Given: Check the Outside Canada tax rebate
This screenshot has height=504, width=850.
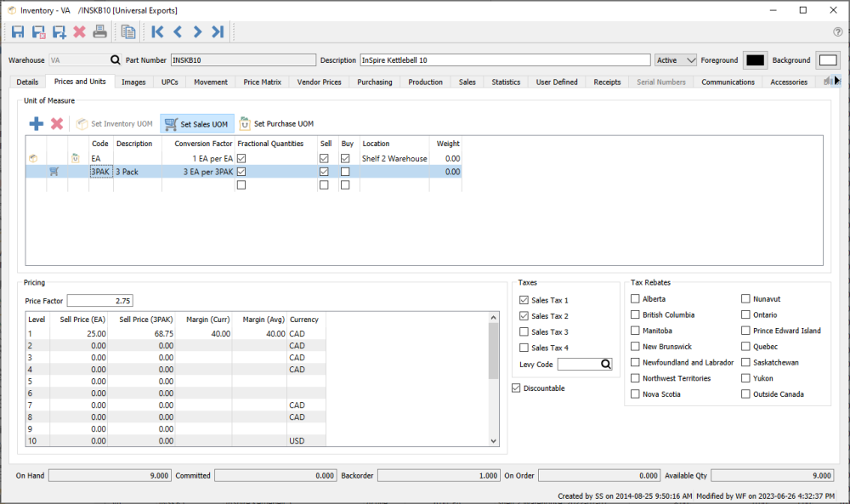Looking at the screenshot, I should click(x=746, y=394).
